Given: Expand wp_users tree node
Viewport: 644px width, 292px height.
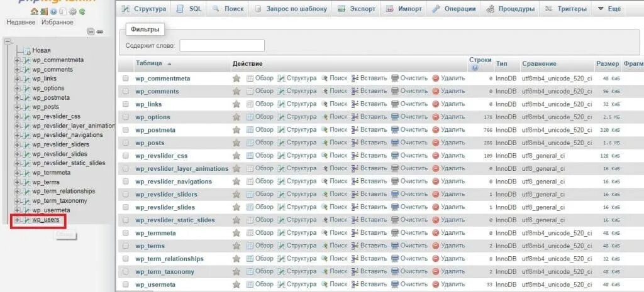Looking at the screenshot, I should coord(17,220).
